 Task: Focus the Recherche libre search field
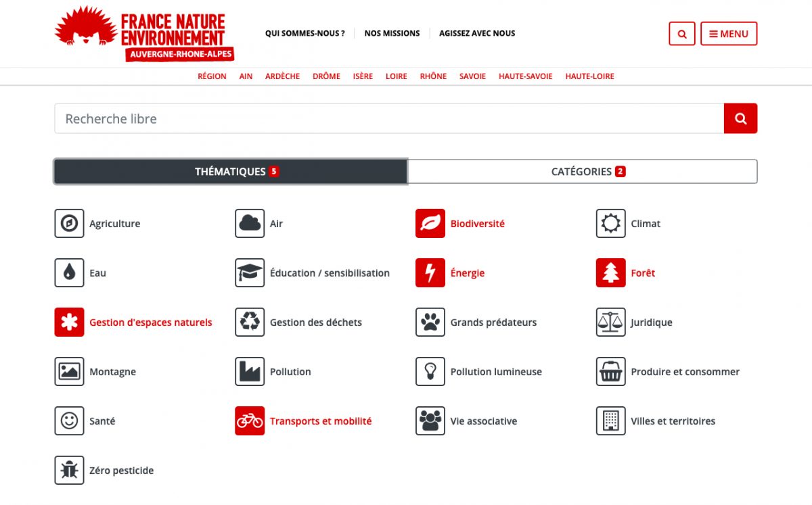pyautogui.click(x=389, y=119)
